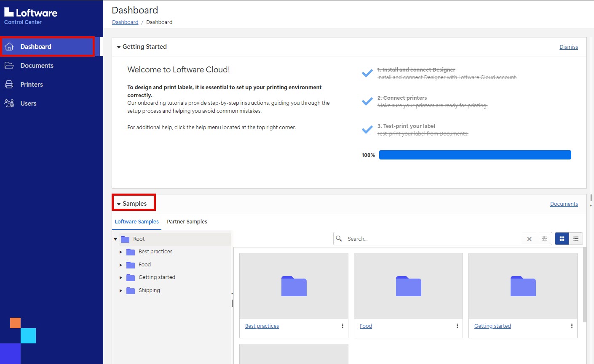
Task: Switch to Partner Samples tab
Action: click(x=187, y=222)
